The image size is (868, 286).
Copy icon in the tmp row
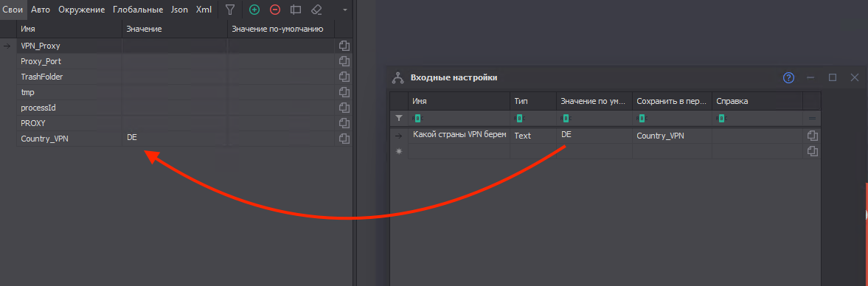(x=344, y=92)
